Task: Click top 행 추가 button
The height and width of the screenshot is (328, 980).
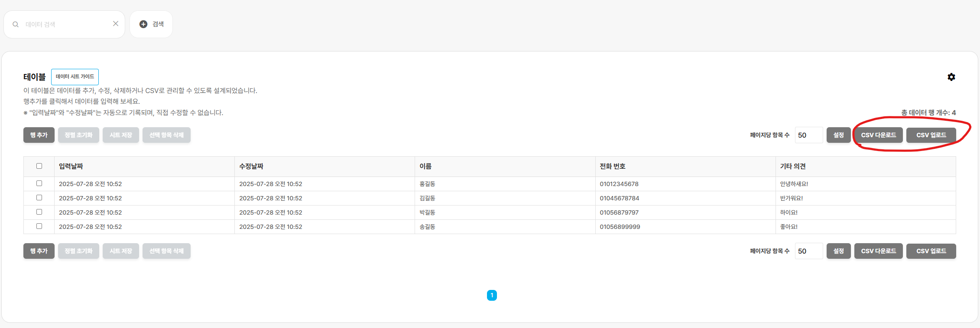Action: pyautogui.click(x=39, y=135)
